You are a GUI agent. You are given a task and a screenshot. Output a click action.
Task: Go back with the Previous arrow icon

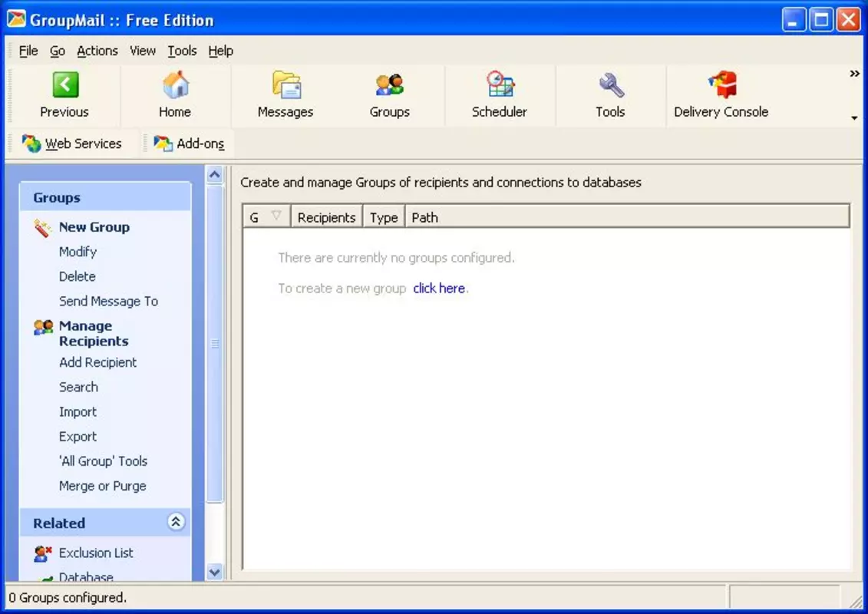(x=65, y=84)
